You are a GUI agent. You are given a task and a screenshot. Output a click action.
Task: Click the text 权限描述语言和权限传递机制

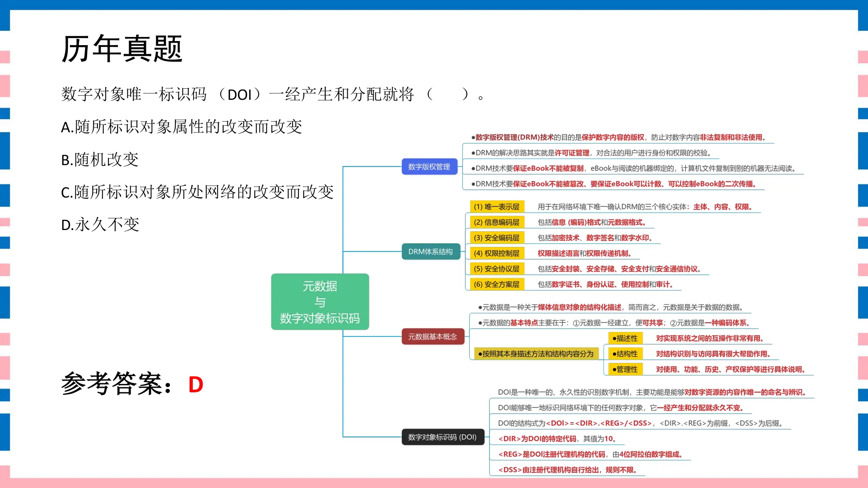(x=584, y=253)
